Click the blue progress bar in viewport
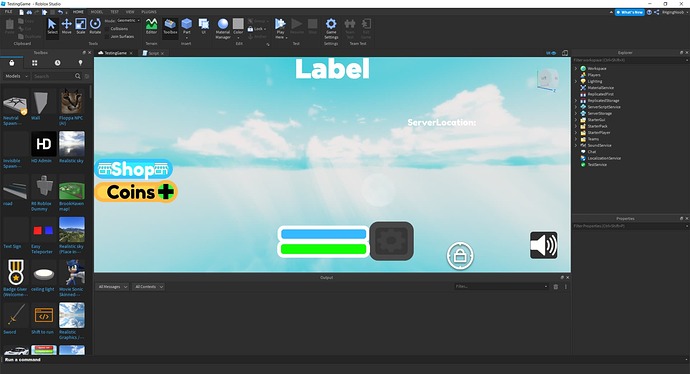This screenshot has width=690, height=374. (323, 234)
